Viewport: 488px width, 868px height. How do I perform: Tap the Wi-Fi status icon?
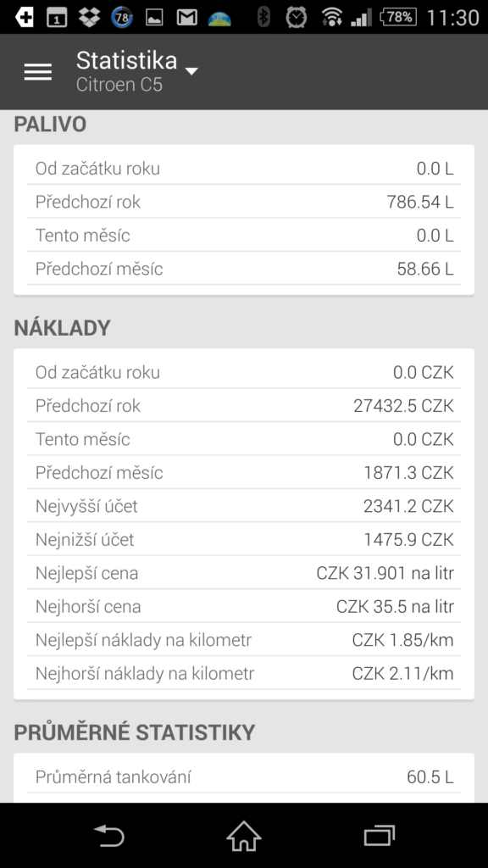331,18
